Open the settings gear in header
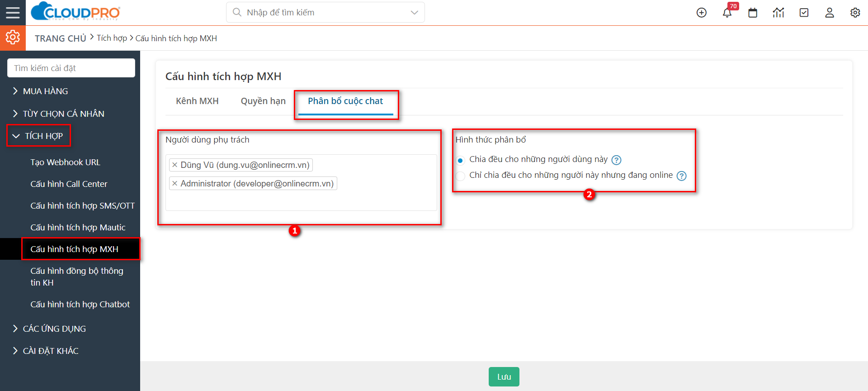 tap(855, 13)
